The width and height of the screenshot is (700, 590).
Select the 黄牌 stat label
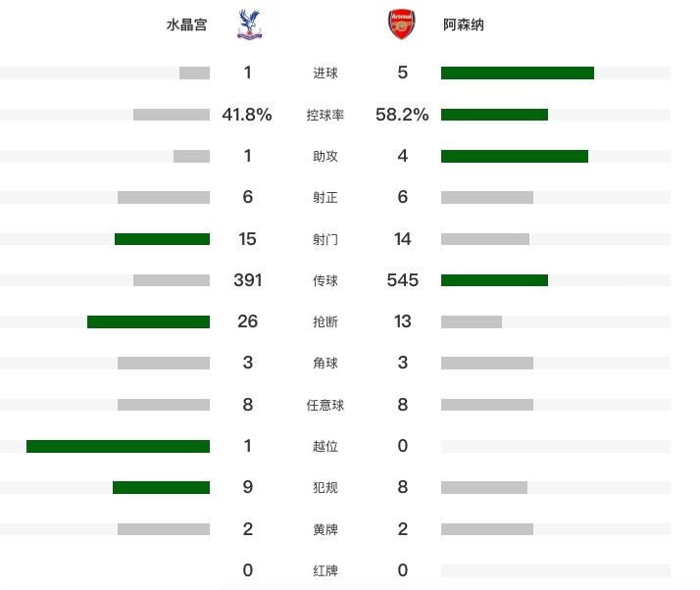[x=325, y=529]
